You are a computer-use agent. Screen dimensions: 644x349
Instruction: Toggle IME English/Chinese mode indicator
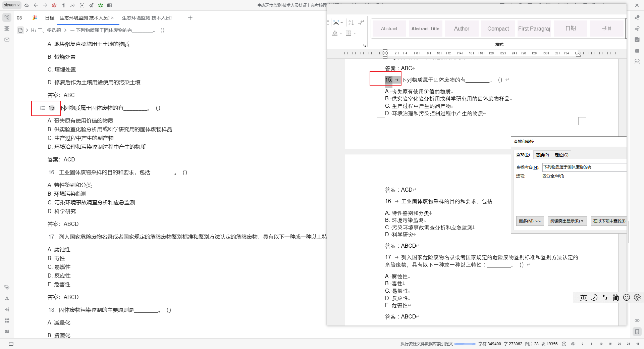coord(584,297)
